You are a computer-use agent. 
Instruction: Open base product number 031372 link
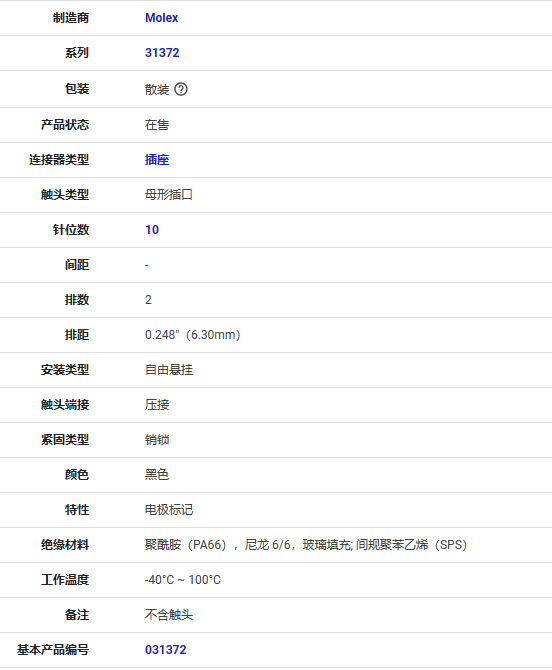(x=165, y=650)
